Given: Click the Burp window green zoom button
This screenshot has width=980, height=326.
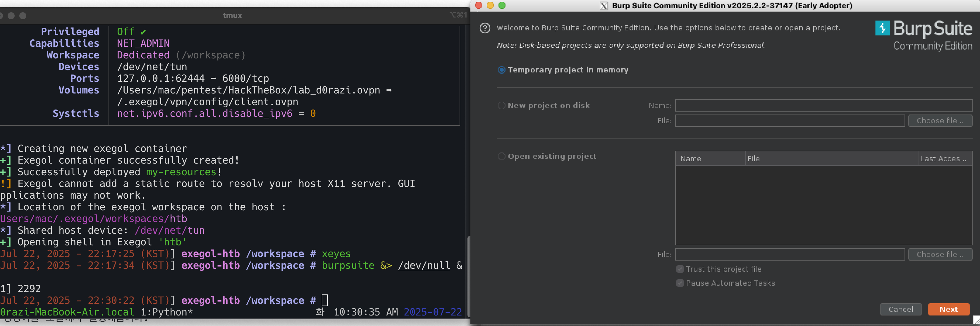Looking at the screenshot, I should pos(502,5).
